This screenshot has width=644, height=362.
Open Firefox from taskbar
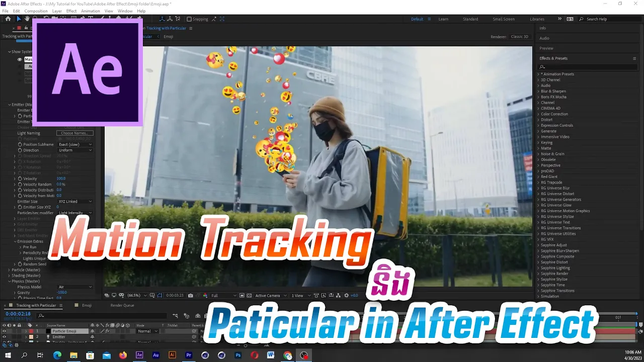(x=123, y=355)
